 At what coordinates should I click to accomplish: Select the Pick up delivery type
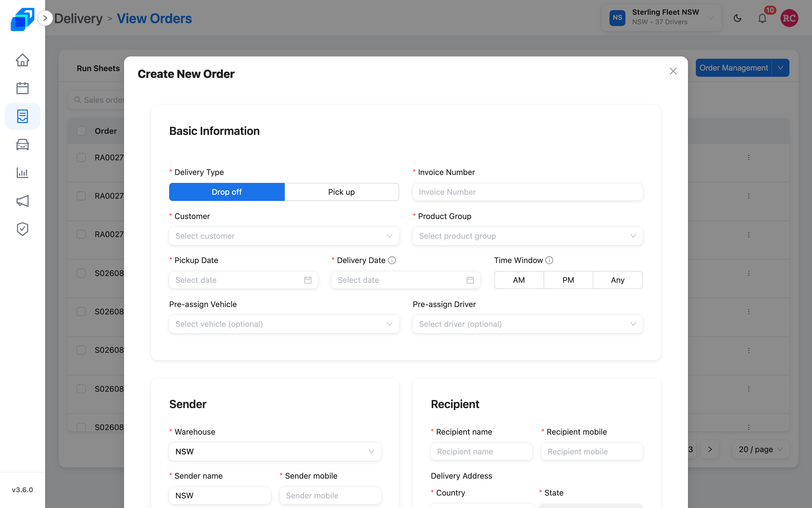point(342,192)
